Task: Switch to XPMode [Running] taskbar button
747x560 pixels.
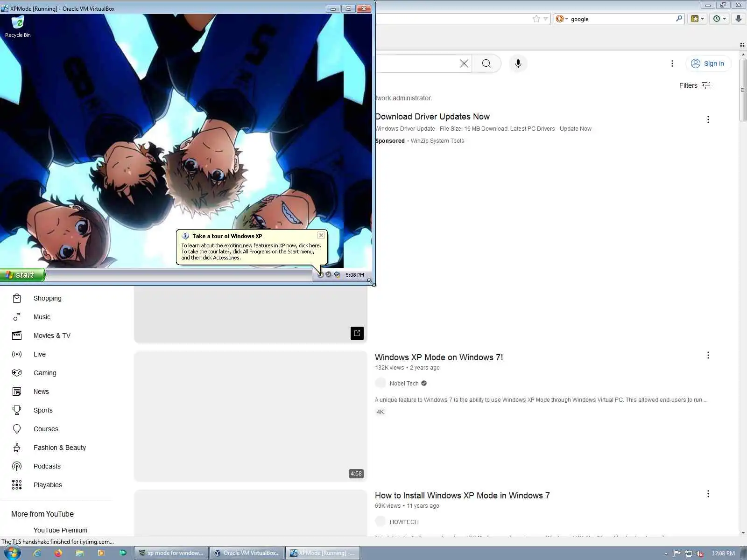Action: [323, 553]
